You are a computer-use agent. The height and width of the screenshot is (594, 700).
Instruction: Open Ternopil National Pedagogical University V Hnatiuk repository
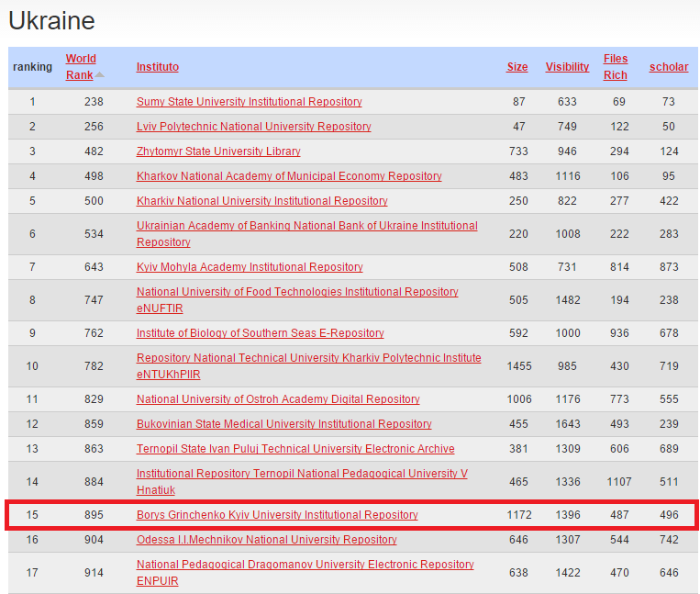point(302,482)
